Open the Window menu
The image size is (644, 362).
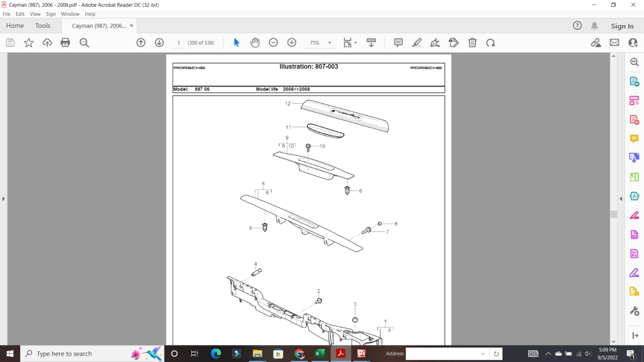[70, 14]
